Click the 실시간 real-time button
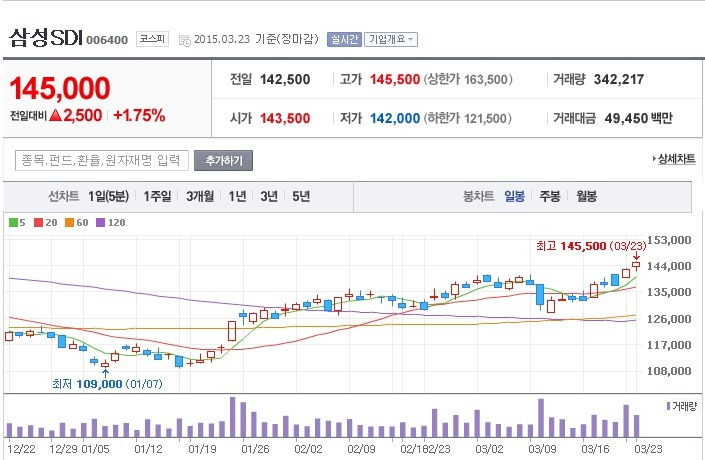This screenshot has height=460, width=705. [344, 40]
